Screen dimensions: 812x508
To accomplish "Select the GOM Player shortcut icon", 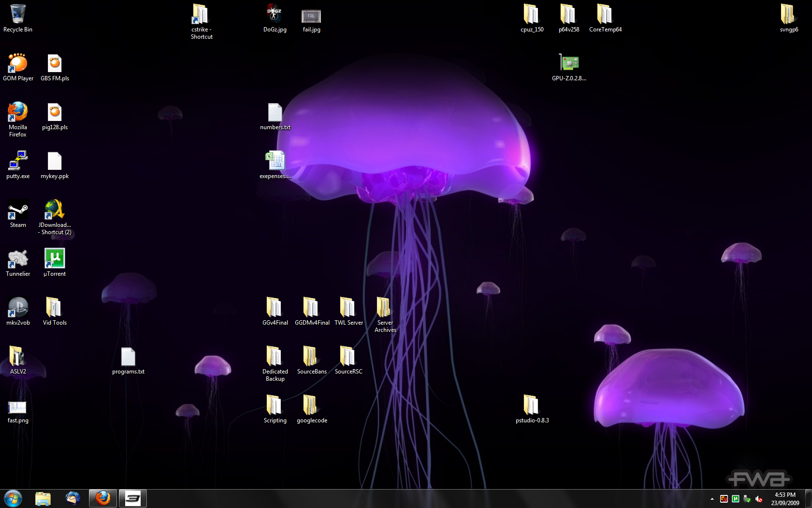I will pyautogui.click(x=18, y=67).
